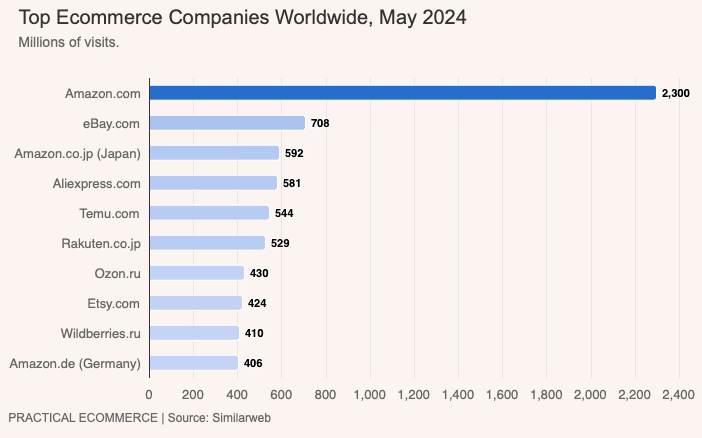This screenshot has height=438, width=702.
Task: Click the Amazon.com bar in the chart
Action: pos(402,93)
